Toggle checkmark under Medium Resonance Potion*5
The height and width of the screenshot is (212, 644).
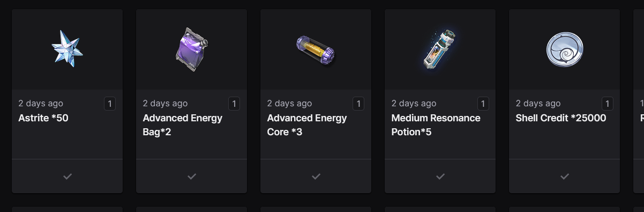coord(440,176)
